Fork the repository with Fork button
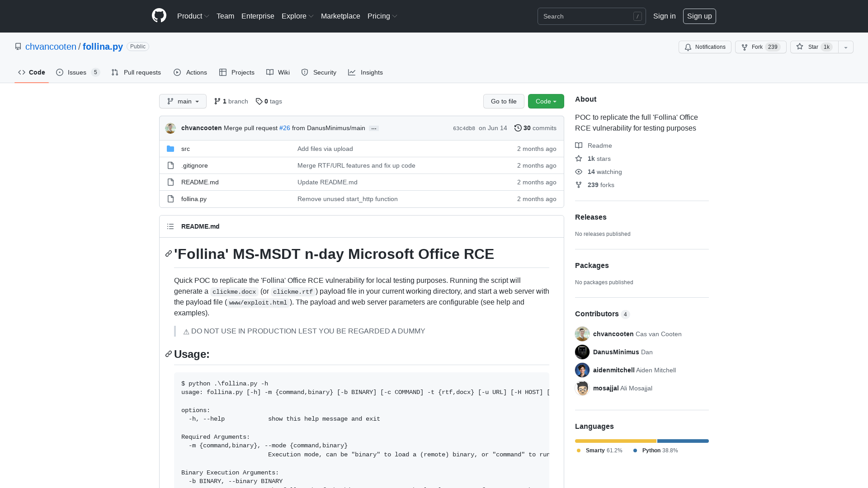The height and width of the screenshot is (488, 868). click(760, 47)
